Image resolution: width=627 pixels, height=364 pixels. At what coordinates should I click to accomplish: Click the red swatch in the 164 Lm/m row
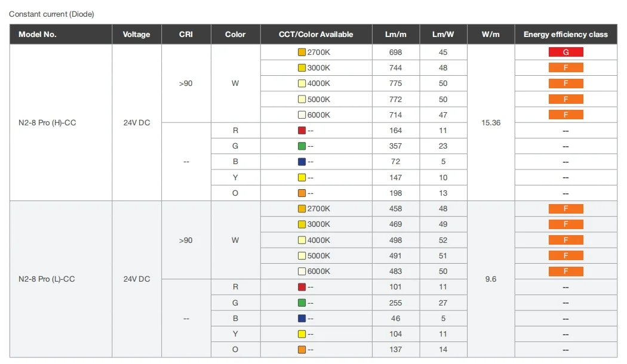tap(302, 131)
